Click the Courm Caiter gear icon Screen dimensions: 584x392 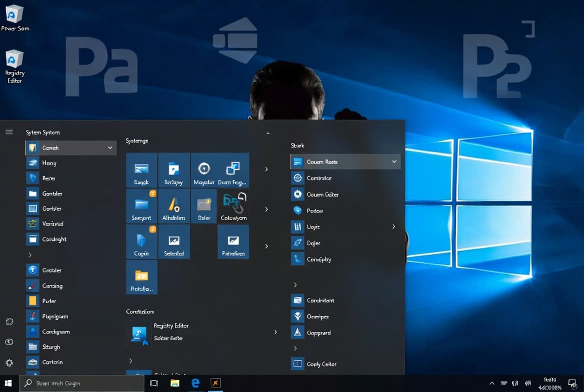pos(297,194)
